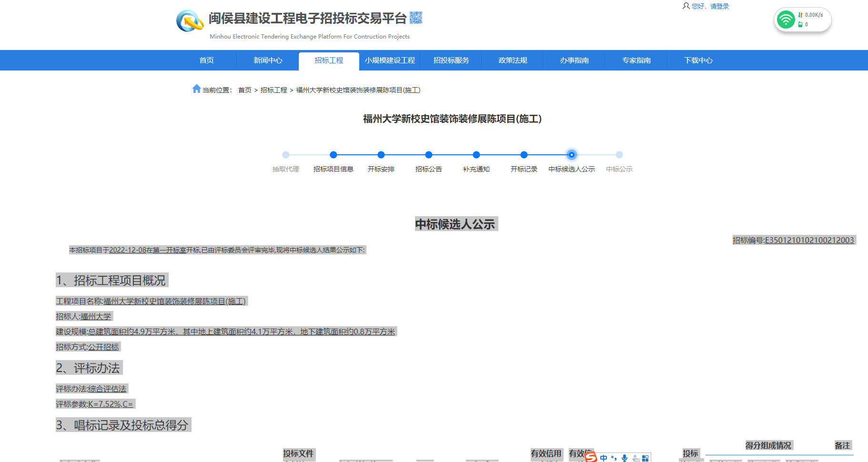Click the 开标记录 step marker dot
868x462 pixels.
click(x=524, y=155)
